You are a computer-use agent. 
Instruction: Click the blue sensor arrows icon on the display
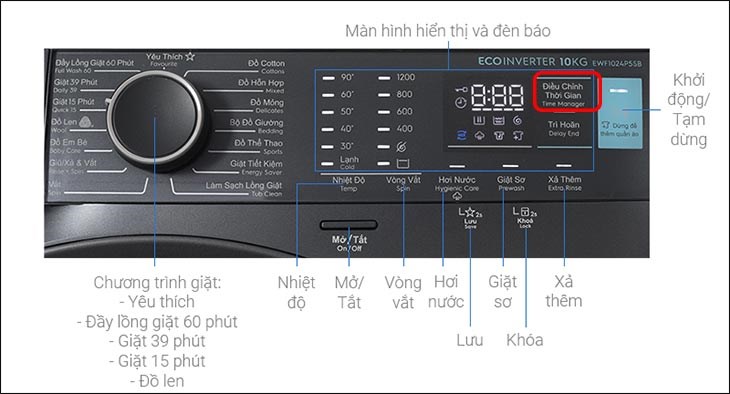[461, 136]
